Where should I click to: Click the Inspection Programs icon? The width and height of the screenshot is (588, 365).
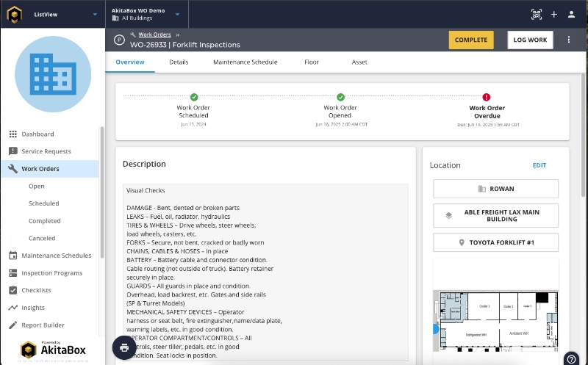tap(13, 272)
